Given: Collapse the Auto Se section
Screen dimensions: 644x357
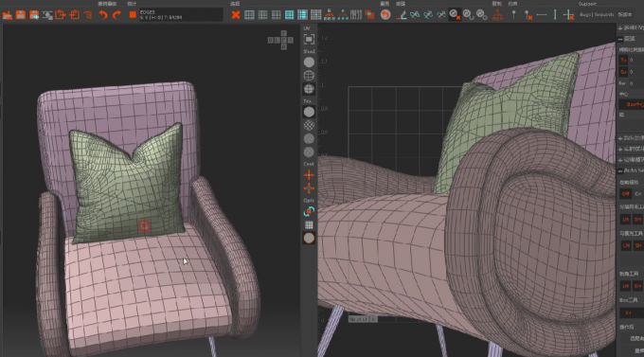Looking at the screenshot, I should (620, 170).
